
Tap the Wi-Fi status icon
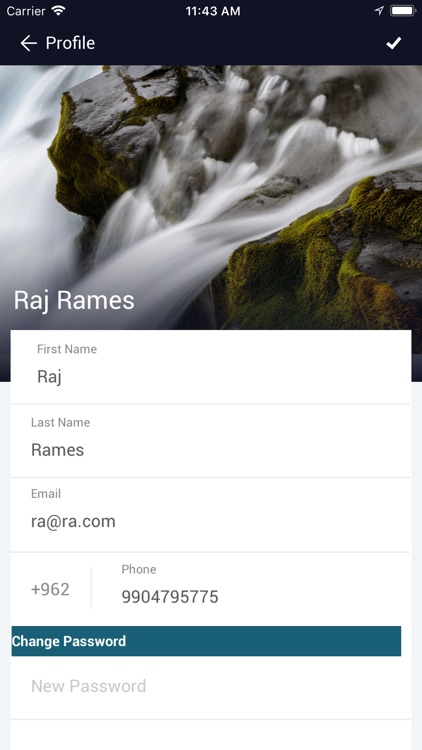pos(58,11)
